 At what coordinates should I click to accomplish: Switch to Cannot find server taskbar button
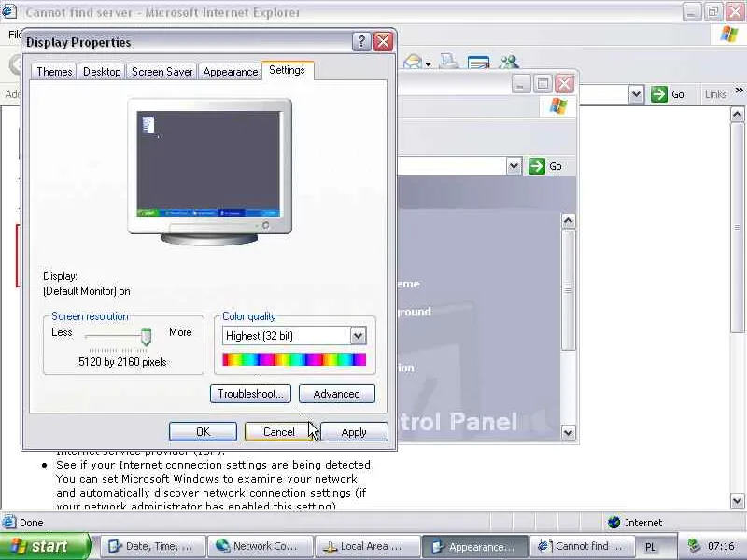point(583,546)
